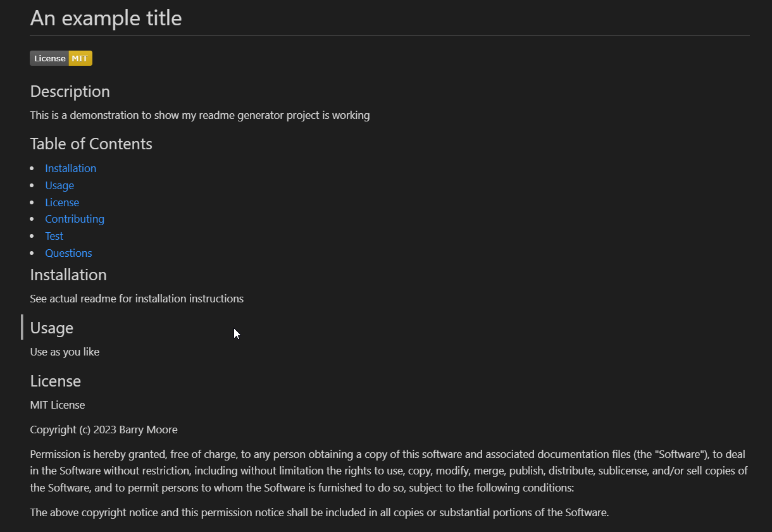Click the Copyright (c) 2023 Barry Moore line
This screenshot has height=532, width=772.
tap(104, 430)
